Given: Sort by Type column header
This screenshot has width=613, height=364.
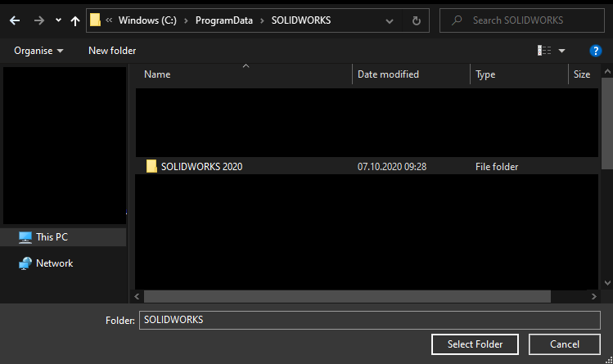Looking at the screenshot, I should point(485,74).
